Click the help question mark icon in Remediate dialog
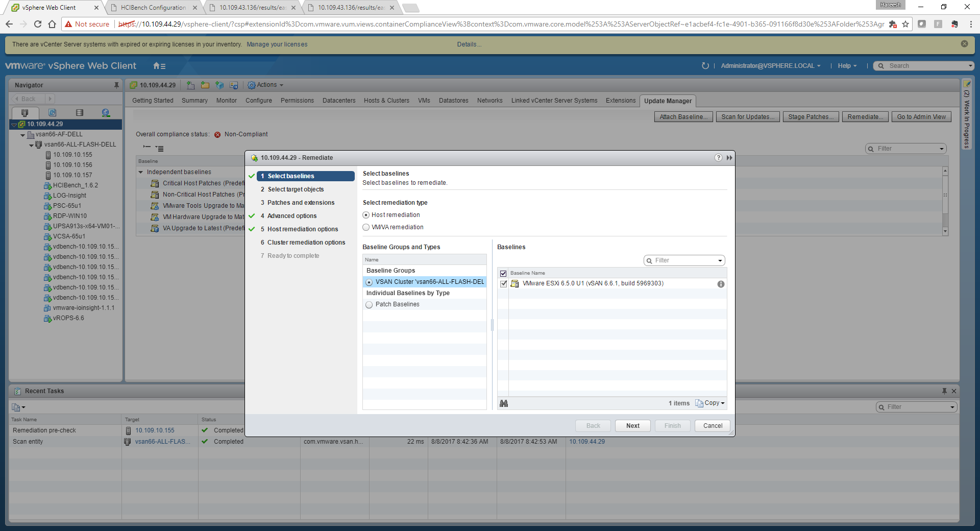The image size is (980, 531). (x=718, y=158)
